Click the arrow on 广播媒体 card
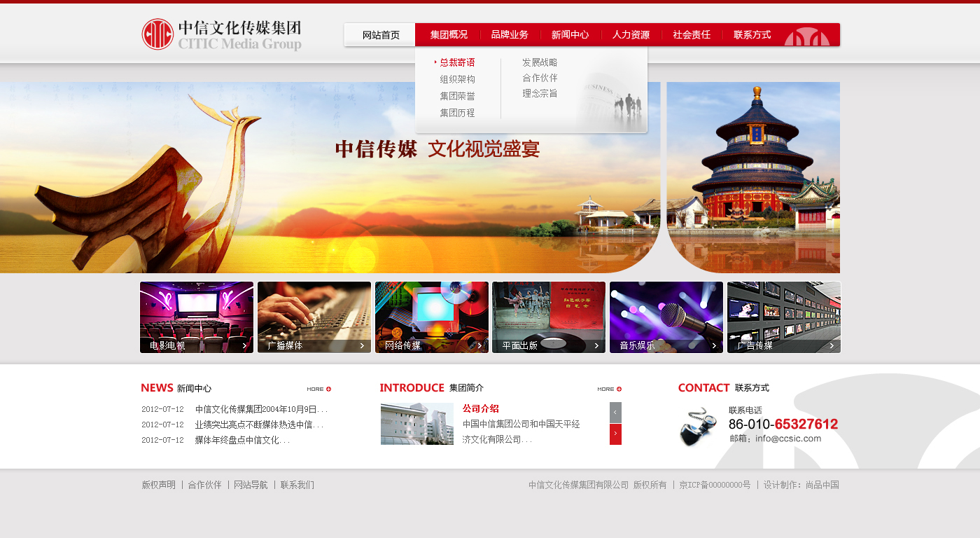The height and width of the screenshot is (538, 980). pos(362,345)
